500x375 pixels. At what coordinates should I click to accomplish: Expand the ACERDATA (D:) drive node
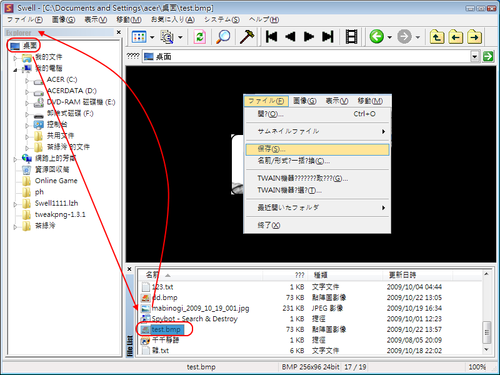pos(27,92)
